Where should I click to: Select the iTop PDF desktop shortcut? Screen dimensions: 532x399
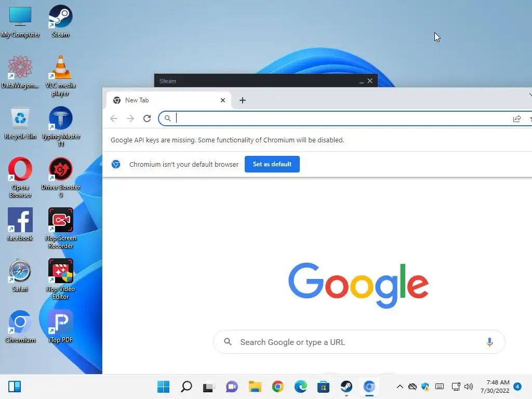coord(61,326)
